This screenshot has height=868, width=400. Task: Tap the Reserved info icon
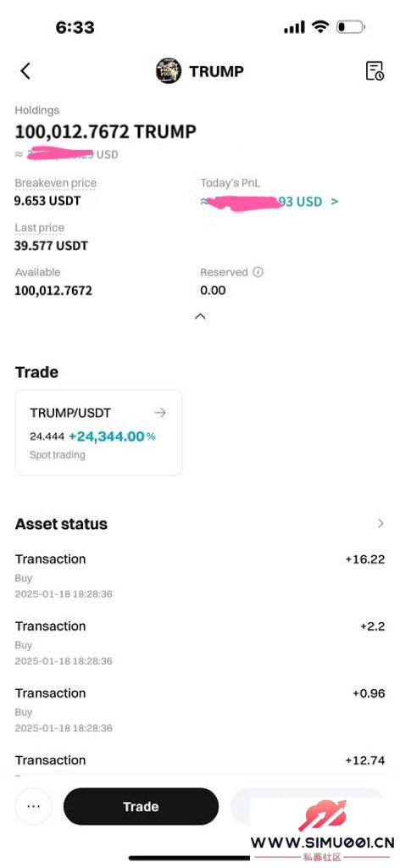pos(258,272)
